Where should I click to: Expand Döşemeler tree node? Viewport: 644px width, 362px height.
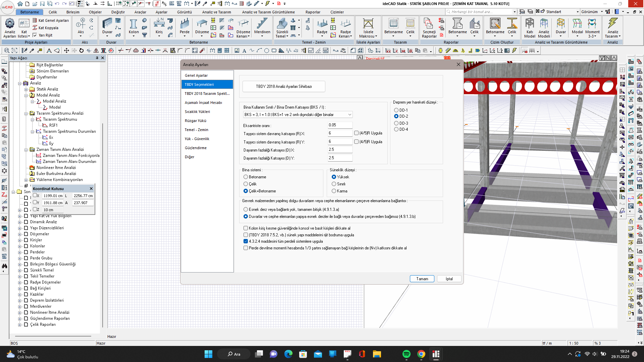click(x=20, y=234)
